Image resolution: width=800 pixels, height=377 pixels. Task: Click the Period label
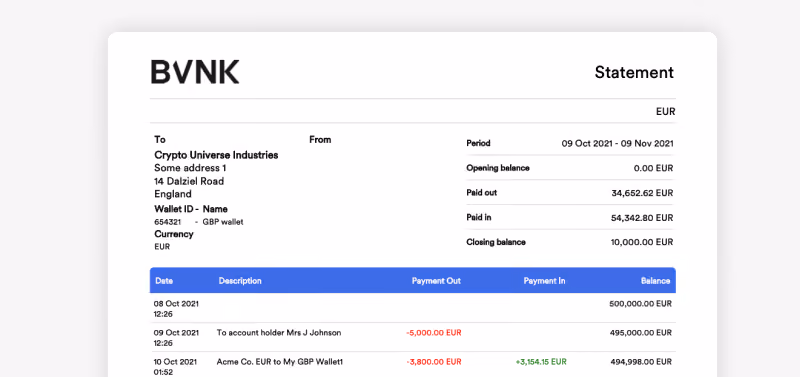tap(478, 143)
